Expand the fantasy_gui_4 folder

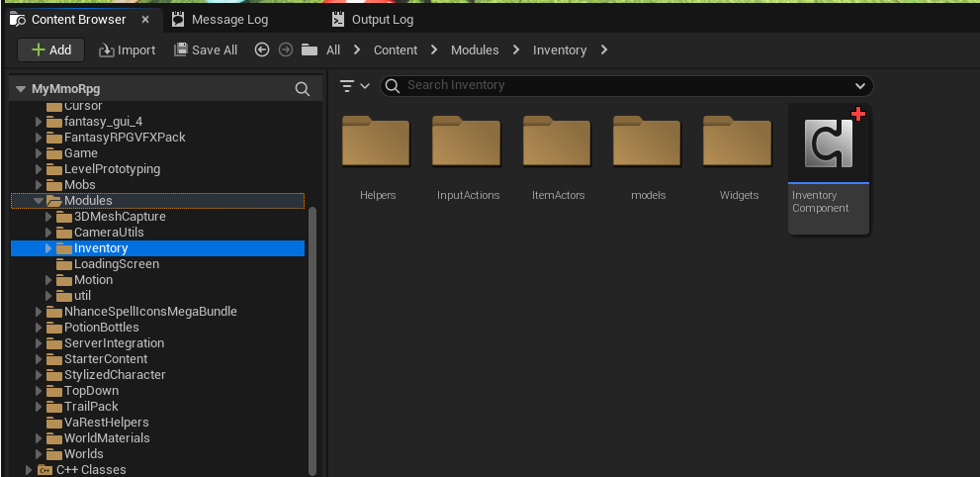point(39,122)
